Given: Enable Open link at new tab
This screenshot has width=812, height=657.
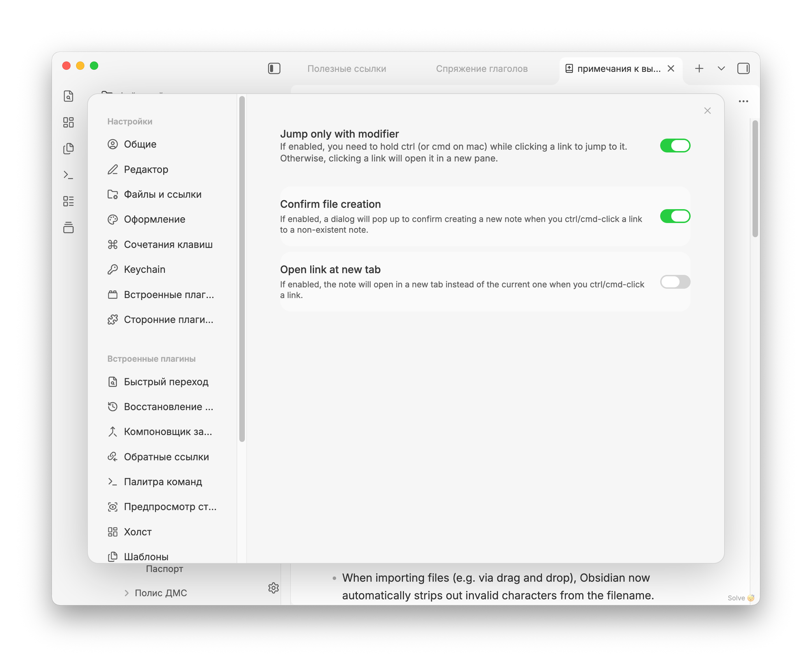Looking at the screenshot, I should 675,282.
